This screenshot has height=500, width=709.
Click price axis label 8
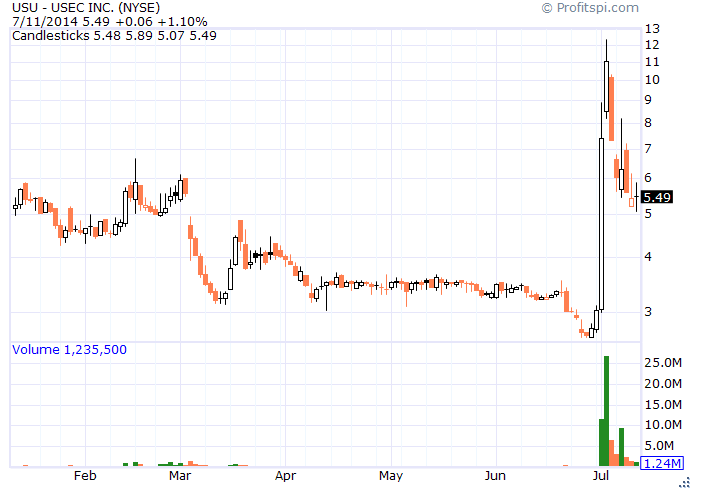pos(648,123)
